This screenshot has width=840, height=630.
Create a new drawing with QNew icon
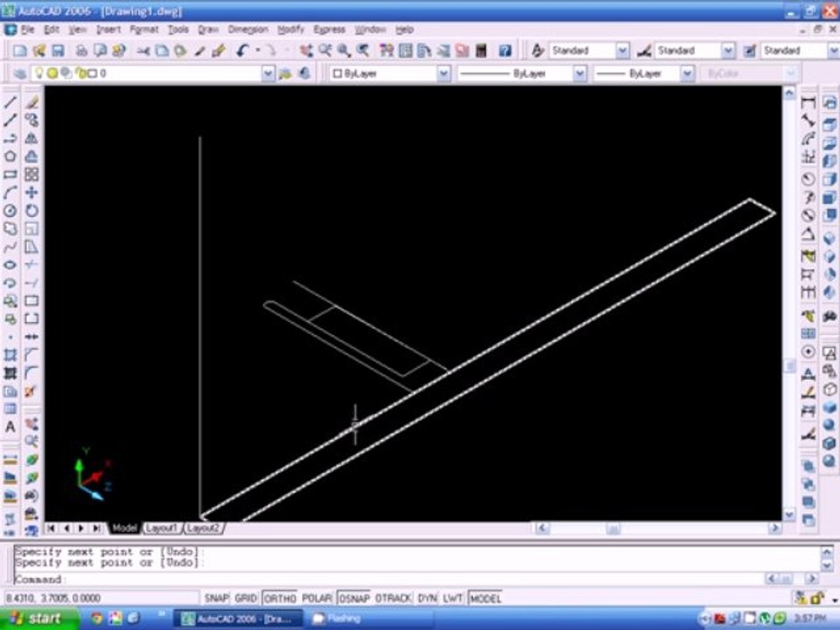[x=20, y=51]
